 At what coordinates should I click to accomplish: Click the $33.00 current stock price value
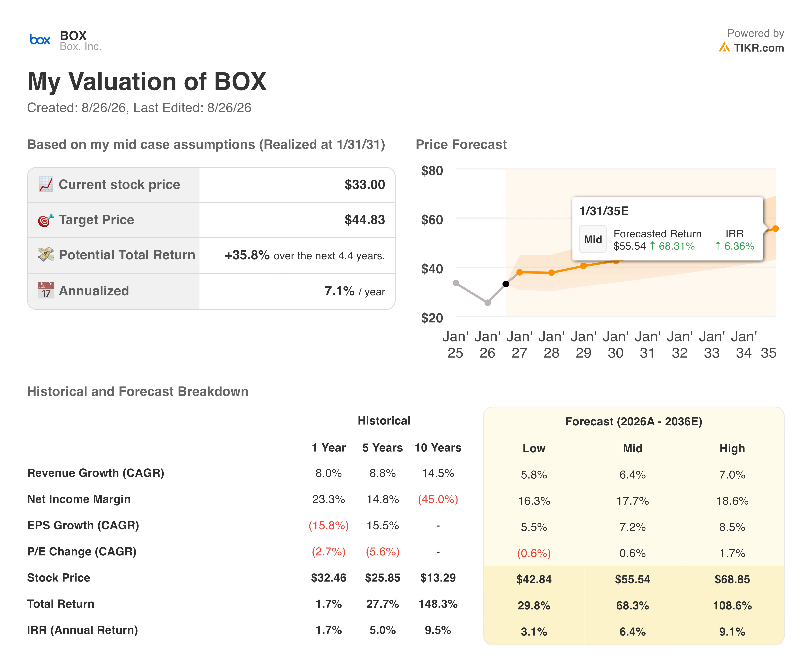pos(365,185)
